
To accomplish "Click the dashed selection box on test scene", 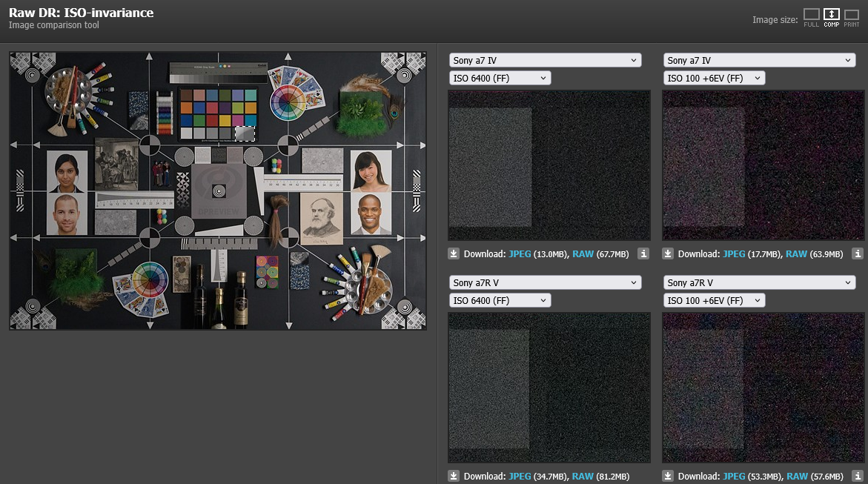I will point(245,133).
